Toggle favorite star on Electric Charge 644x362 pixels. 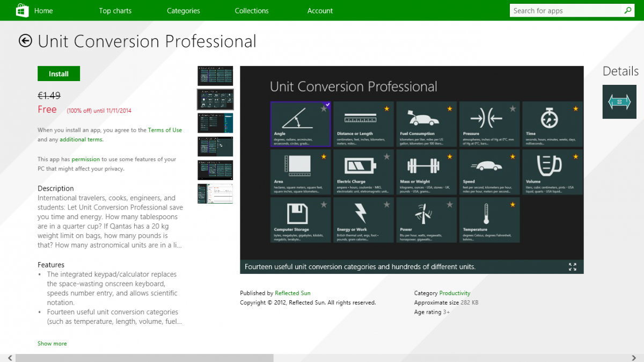point(387,157)
